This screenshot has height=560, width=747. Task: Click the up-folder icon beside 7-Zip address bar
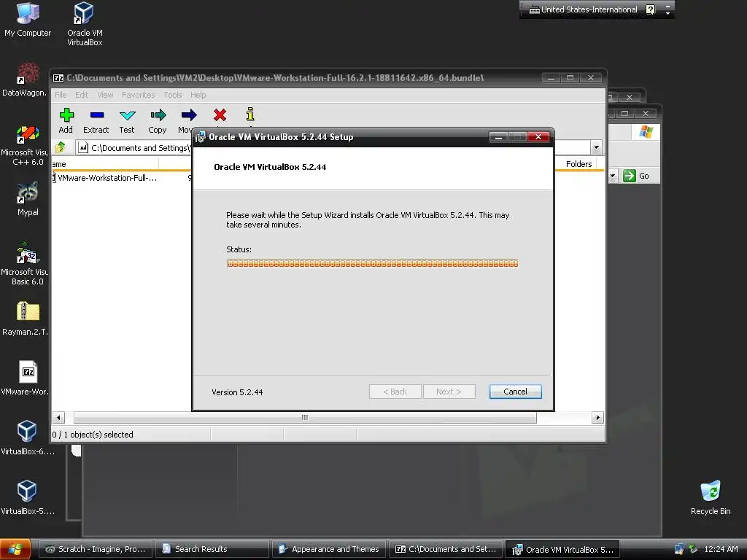61,147
